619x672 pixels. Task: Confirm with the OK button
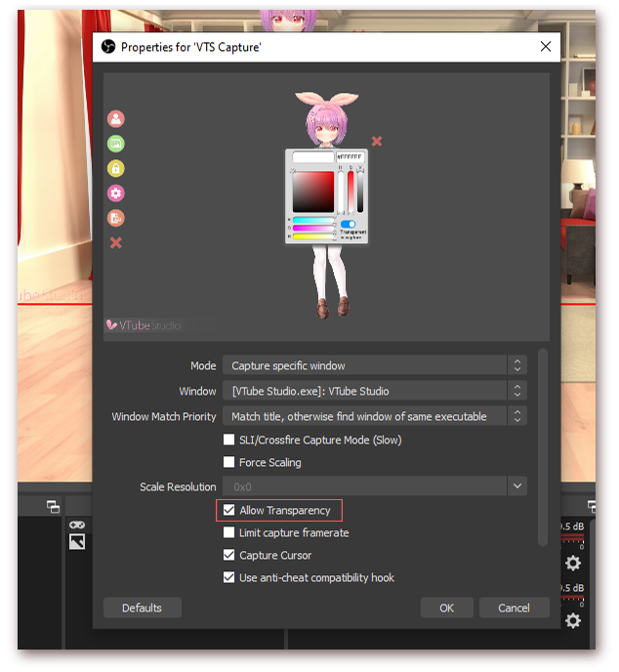tap(447, 608)
